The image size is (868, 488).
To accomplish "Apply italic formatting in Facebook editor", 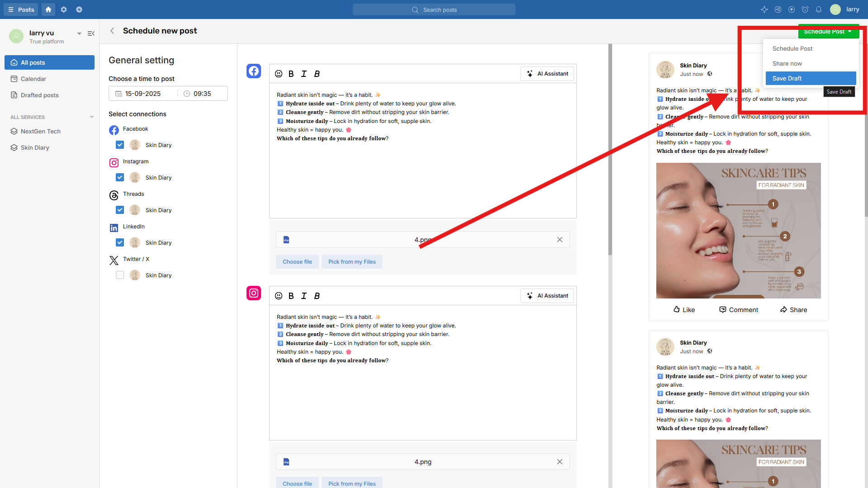I will tap(304, 74).
